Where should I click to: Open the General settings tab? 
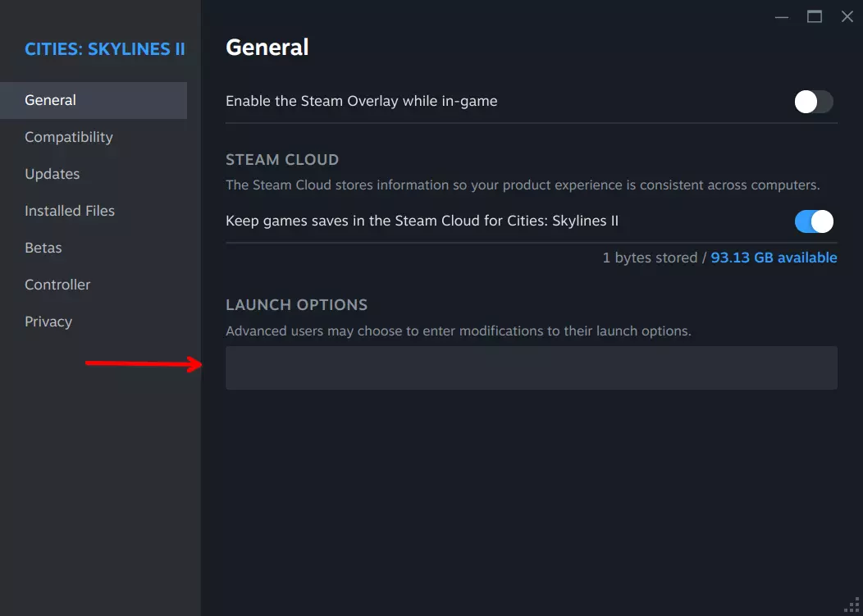pos(50,100)
